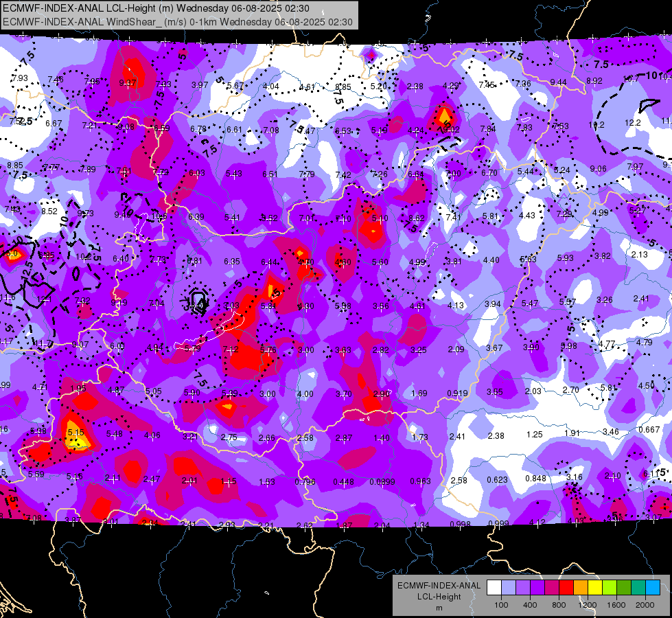Click the legend label ECMWF-INDEX-ANAL
672x618 pixels.
(x=439, y=586)
